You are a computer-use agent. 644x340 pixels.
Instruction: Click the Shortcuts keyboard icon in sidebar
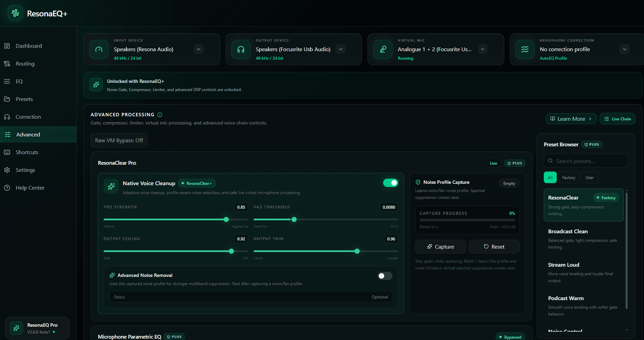[x=7, y=152]
